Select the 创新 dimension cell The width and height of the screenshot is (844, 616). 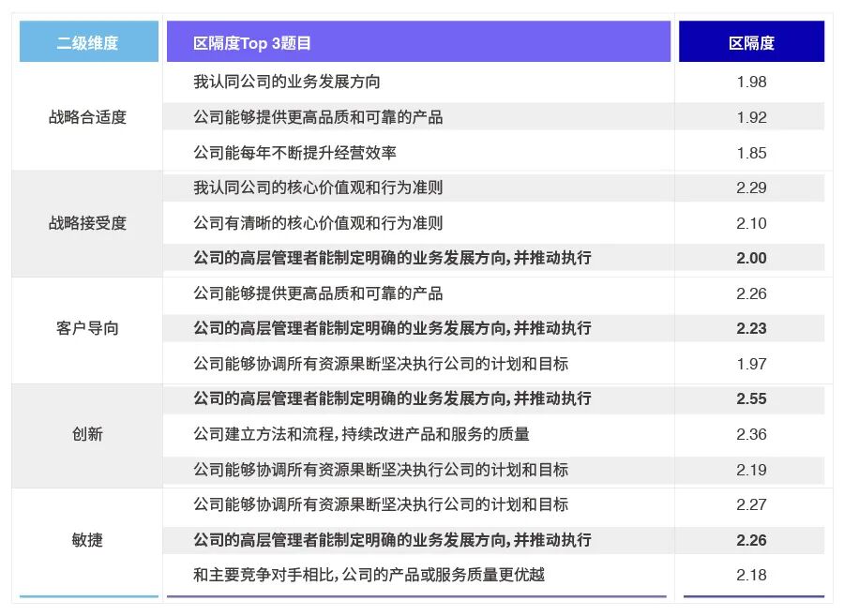pos(87,434)
